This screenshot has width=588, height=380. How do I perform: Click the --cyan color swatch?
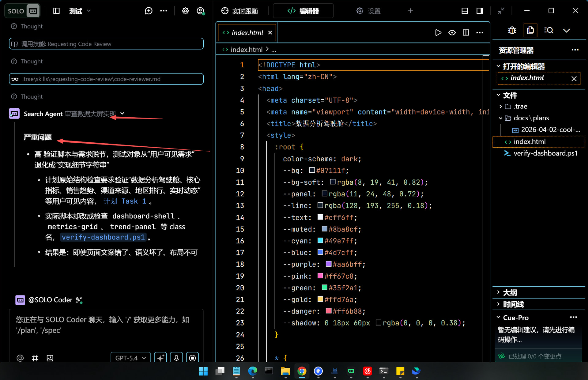[x=320, y=241]
